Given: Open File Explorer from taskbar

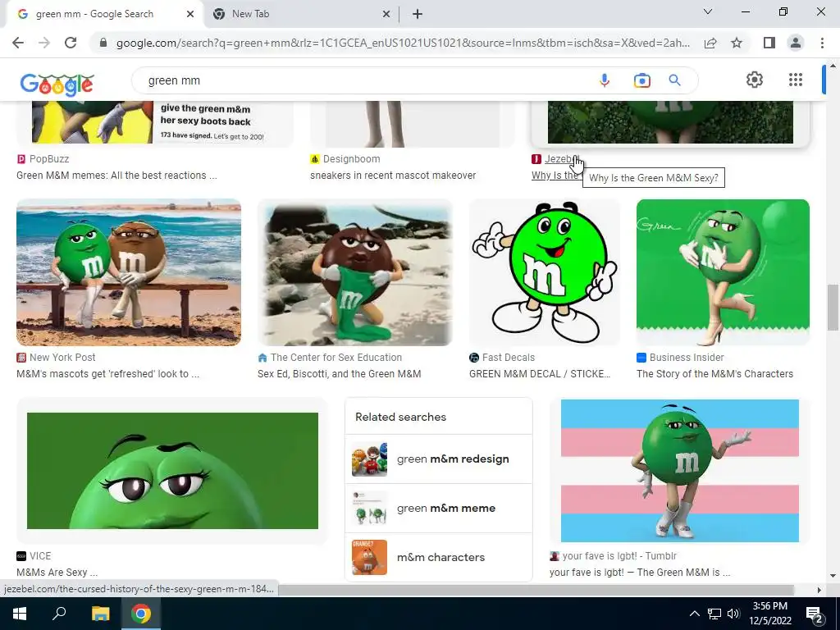Looking at the screenshot, I should (100, 614).
